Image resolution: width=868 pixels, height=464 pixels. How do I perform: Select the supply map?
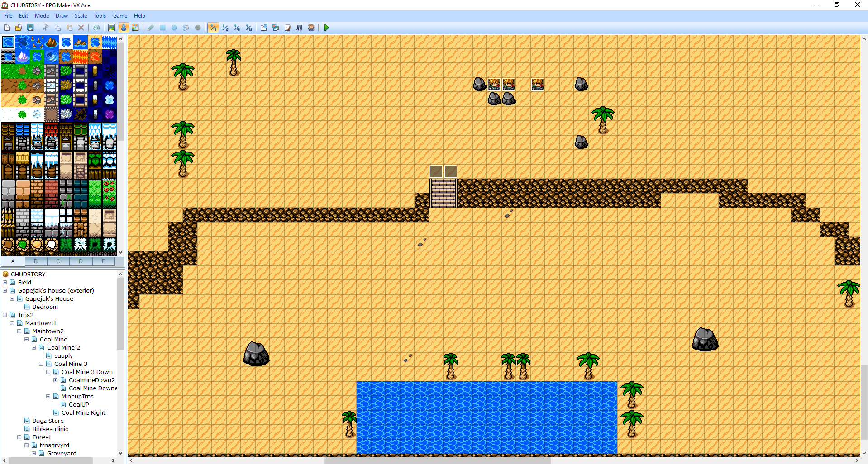63,356
